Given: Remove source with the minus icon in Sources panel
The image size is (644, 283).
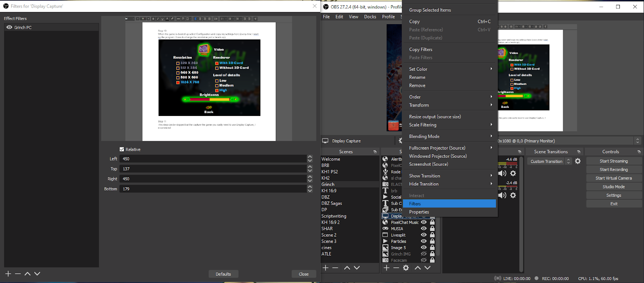Looking at the screenshot, I should pos(396,268).
